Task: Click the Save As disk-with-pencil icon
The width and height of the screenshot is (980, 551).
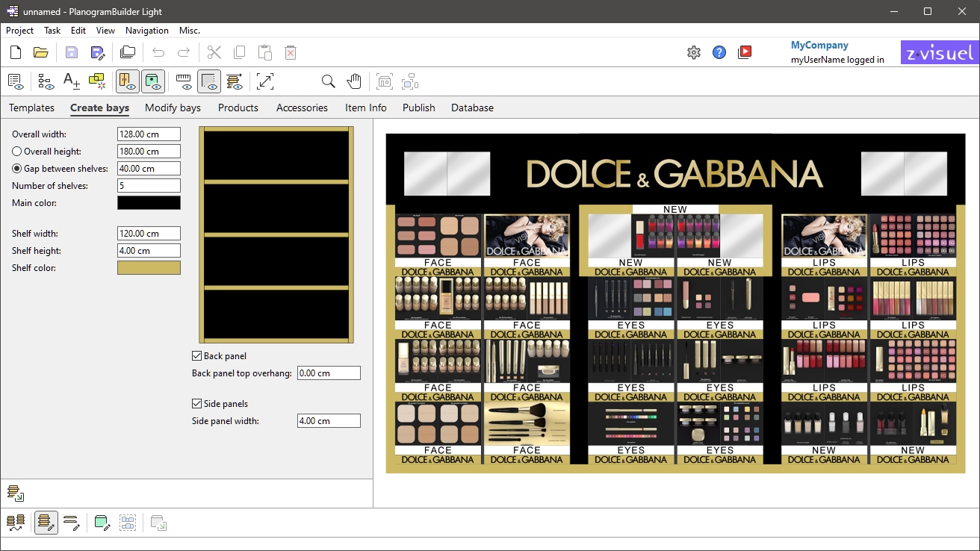Action: (97, 52)
